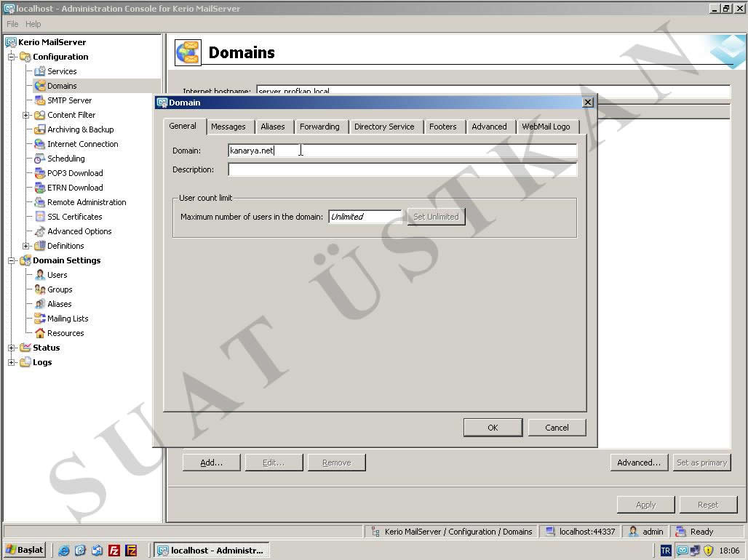The image size is (748, 560).
Task: Click the Content Filter icon
Action: pyautogui.click(x=40, y=115)
